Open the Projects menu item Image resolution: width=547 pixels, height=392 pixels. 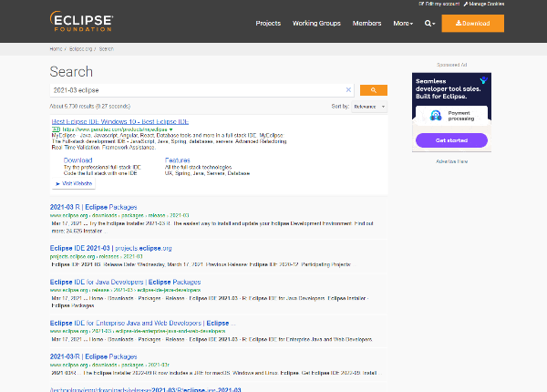click(x=268, y=24)
